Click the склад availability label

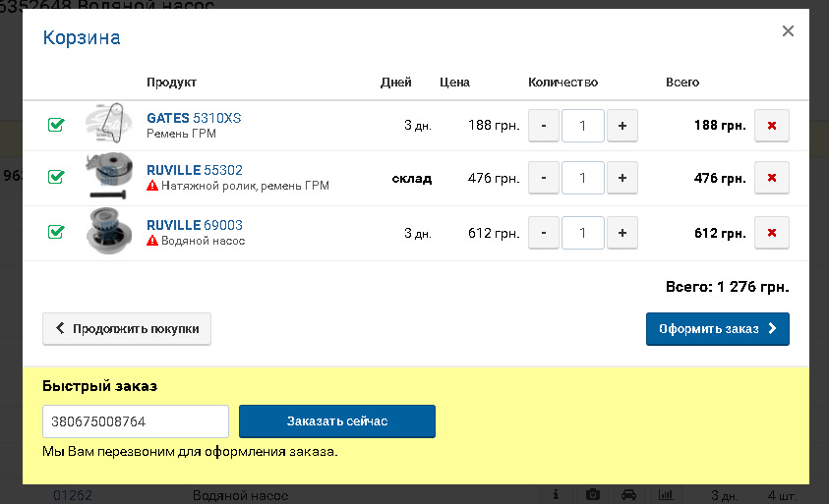(x=412, y=179)
